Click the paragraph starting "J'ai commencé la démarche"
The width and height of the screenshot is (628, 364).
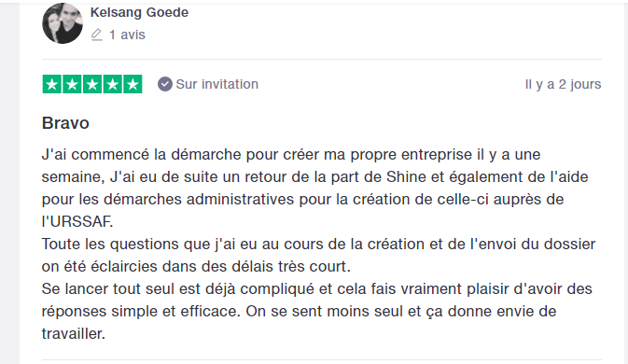tap(314, 188)
